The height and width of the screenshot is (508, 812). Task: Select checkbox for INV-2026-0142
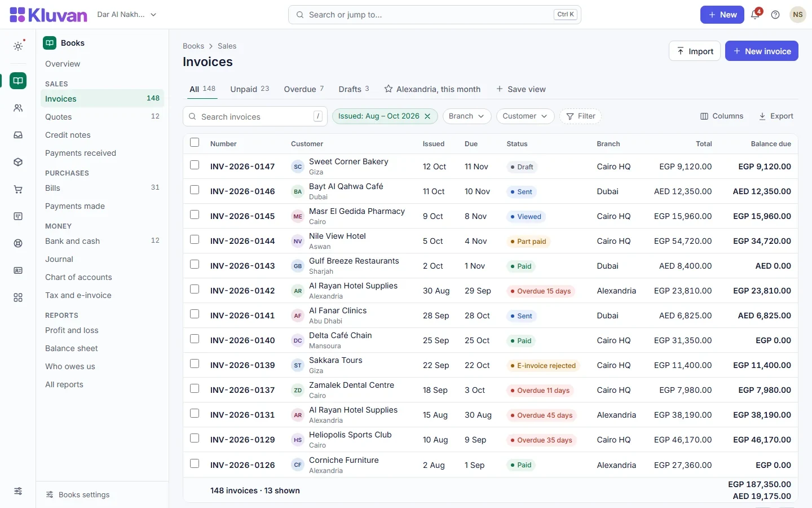pyautogui.click(x=195, y=289)
